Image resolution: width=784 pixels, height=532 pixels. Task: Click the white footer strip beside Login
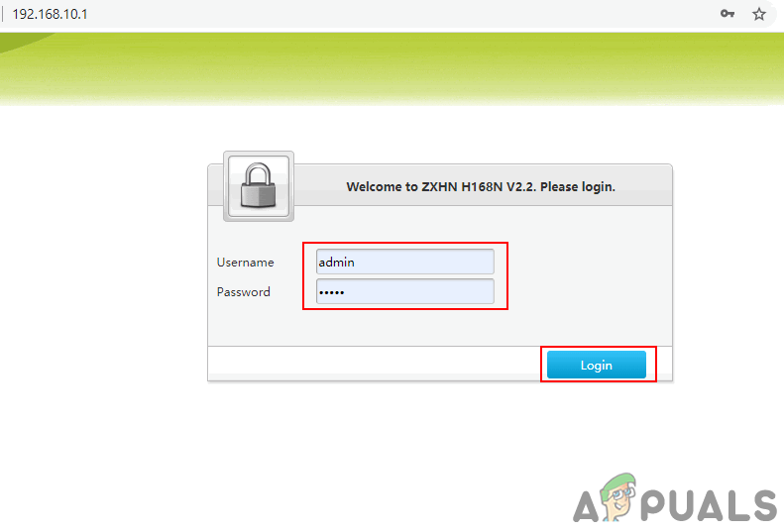tap(374, 362)
